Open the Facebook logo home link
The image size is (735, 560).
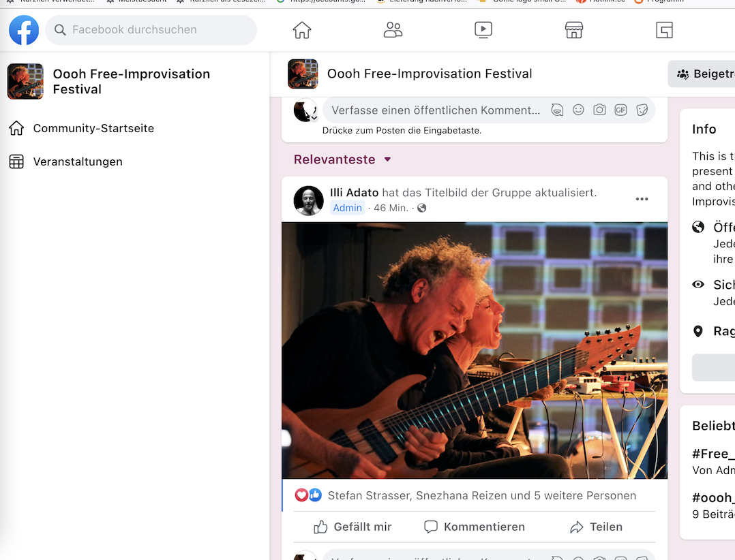24,30
